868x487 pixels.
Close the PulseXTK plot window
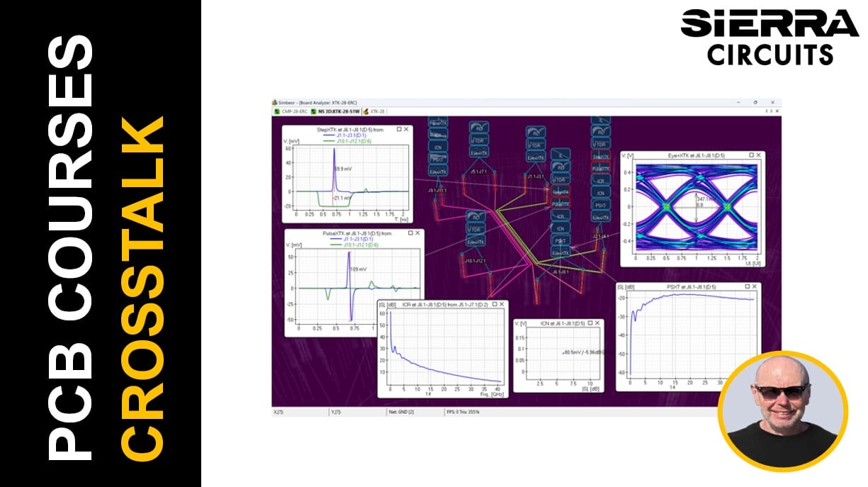pyautogui.click(x=417, y=233)
